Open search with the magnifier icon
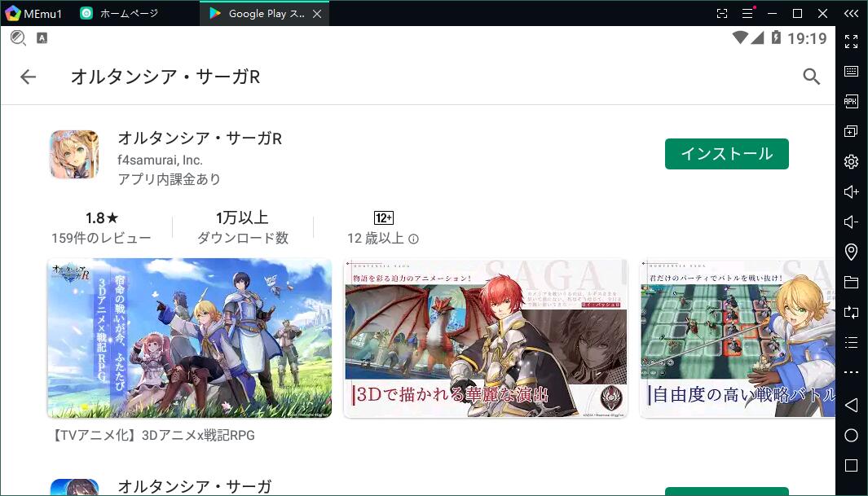868x496 pixels. [x=811, y=77]
